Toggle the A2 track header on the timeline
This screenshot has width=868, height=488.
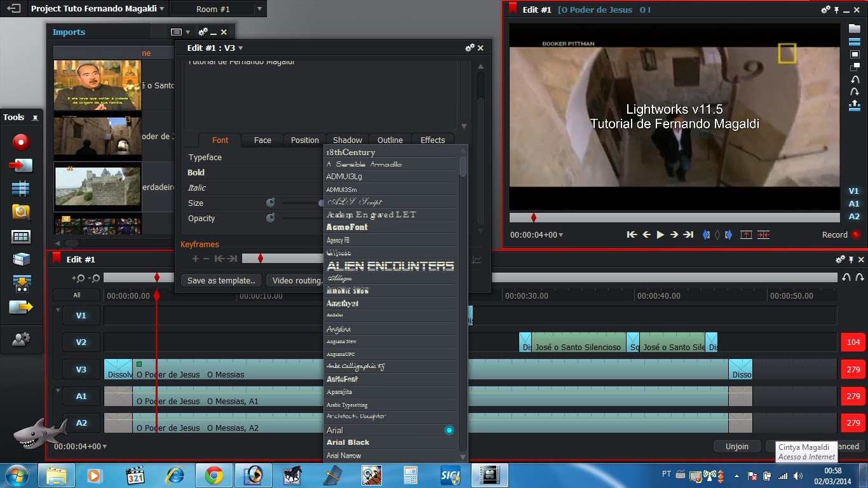(81, 423)
